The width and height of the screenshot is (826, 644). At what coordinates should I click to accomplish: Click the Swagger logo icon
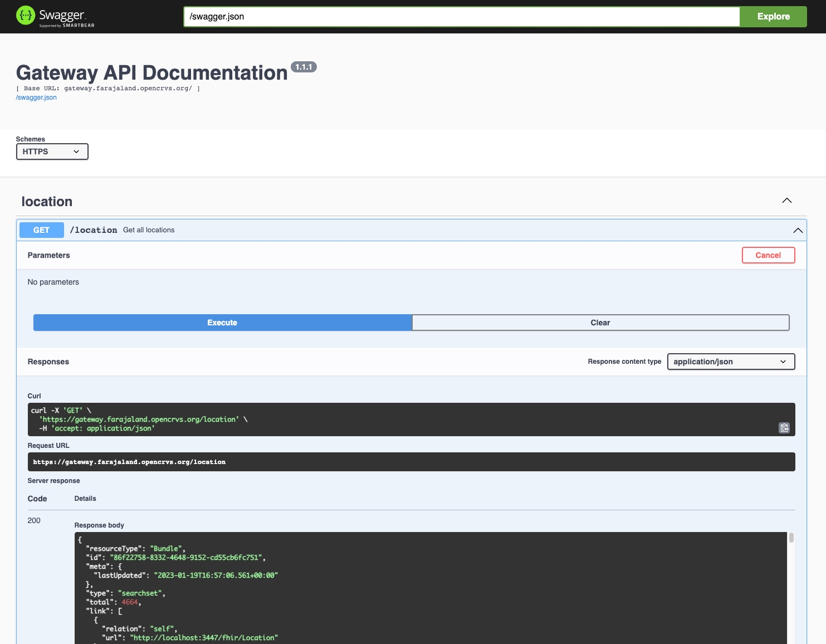26,16
